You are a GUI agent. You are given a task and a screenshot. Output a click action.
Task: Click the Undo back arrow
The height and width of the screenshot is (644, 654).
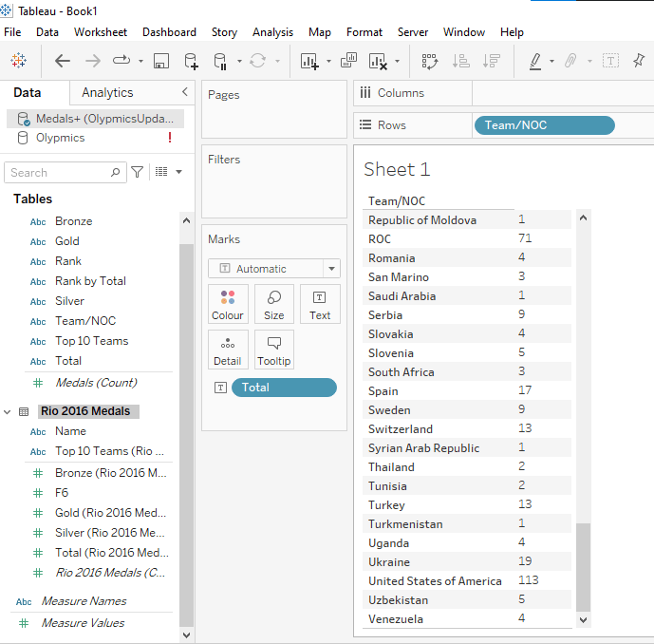tap(63, 61)
